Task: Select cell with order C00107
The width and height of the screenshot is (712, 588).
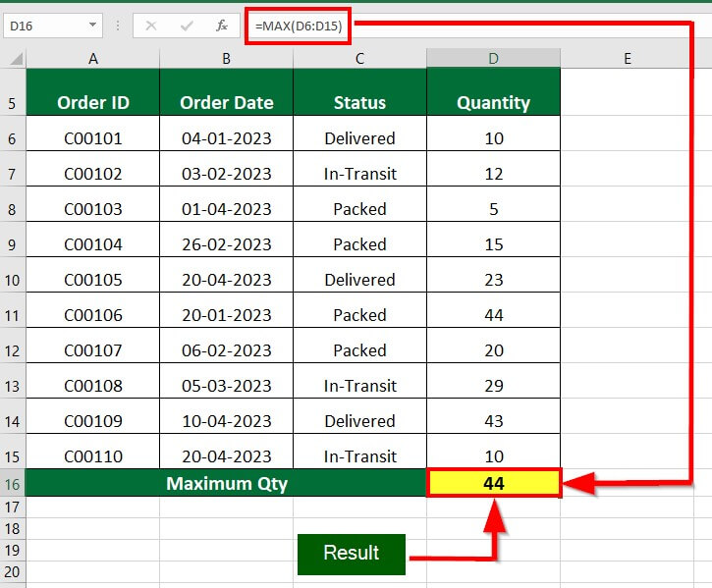Action: (x=93, y=346)
